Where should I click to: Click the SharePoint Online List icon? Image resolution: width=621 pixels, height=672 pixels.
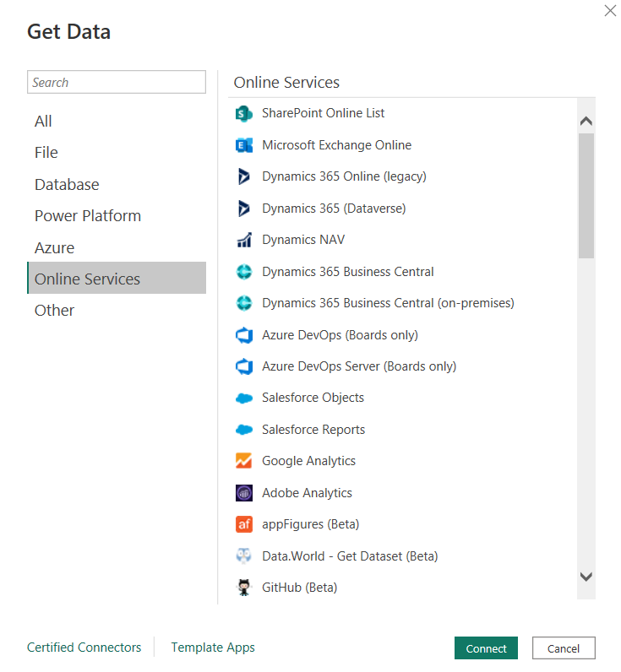click(x=244, y=114)
